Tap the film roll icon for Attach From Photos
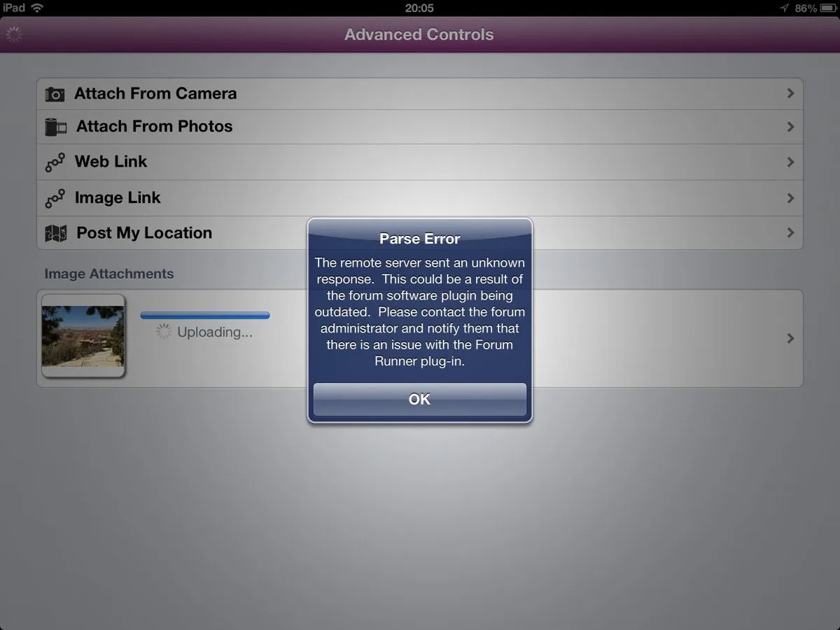 pos(56,127)
